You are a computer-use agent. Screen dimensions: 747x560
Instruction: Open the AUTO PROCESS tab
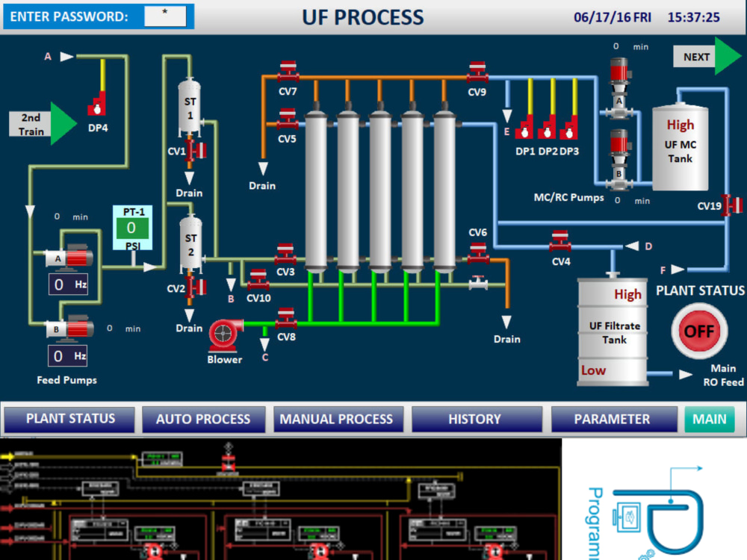pos(203,419)
